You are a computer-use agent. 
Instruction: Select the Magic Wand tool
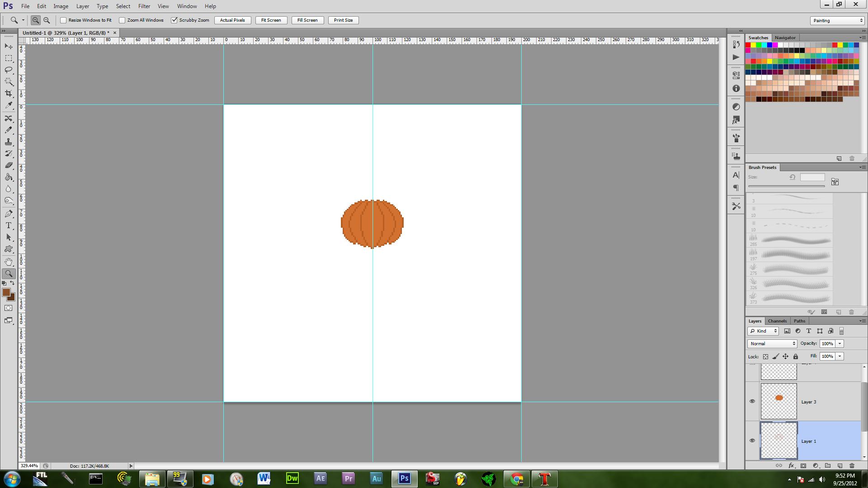click(9, 81)
